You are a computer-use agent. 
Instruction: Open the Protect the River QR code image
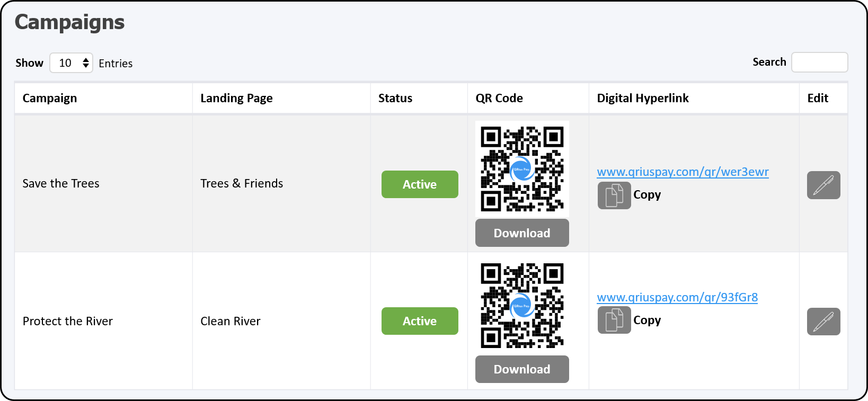tap(522, 306)
